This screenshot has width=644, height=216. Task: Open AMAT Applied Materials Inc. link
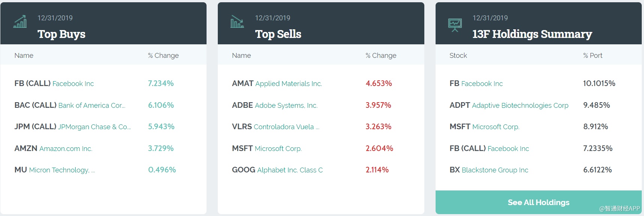pyautogui.click(x=277, y=83)
